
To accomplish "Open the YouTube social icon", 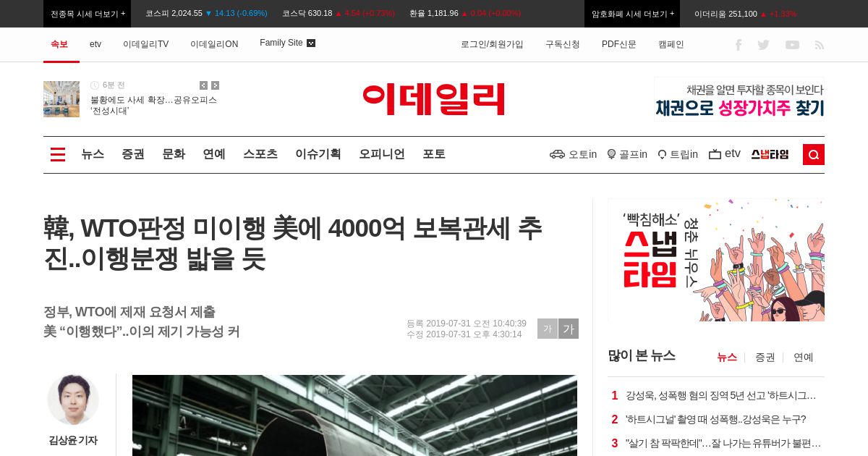I will click(x=792, y=45).
